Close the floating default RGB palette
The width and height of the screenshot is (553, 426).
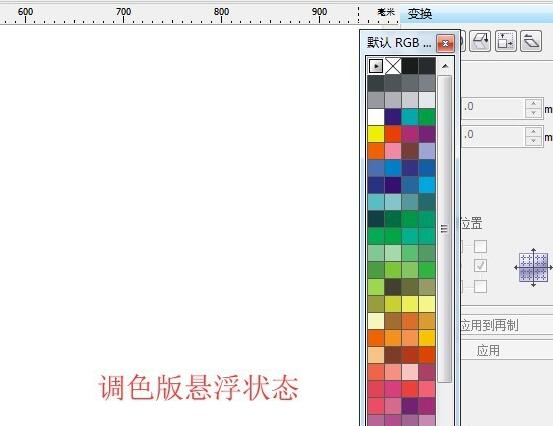point(445,43)
